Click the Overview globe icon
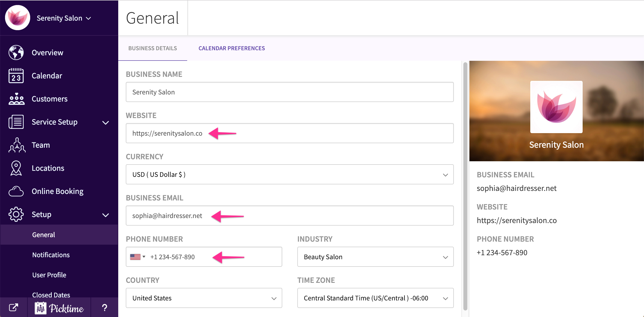Image resolution: width=644 pixels, height=317 pixels. pyautogui.click(x=16, y=52)
